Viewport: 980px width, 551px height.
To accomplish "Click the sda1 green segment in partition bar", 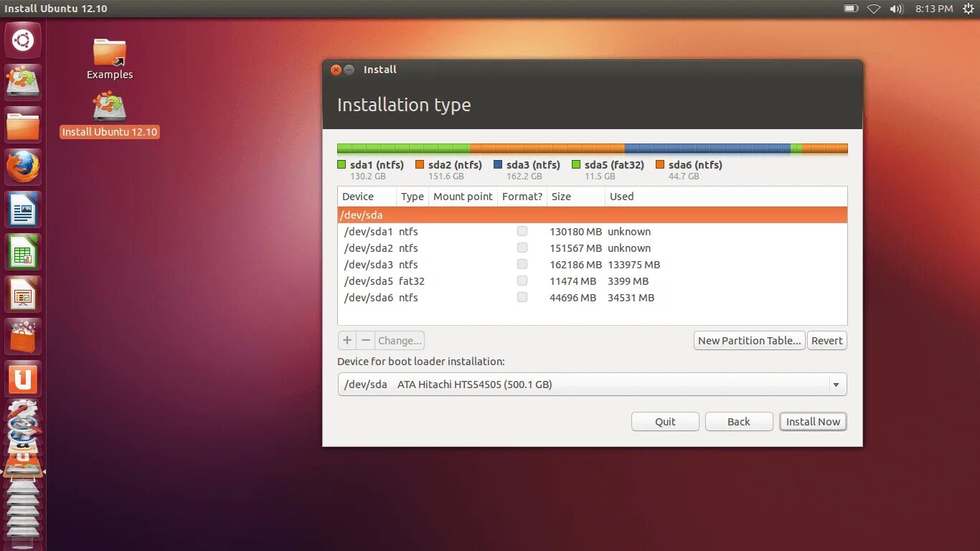I will [x=403, y=149].
